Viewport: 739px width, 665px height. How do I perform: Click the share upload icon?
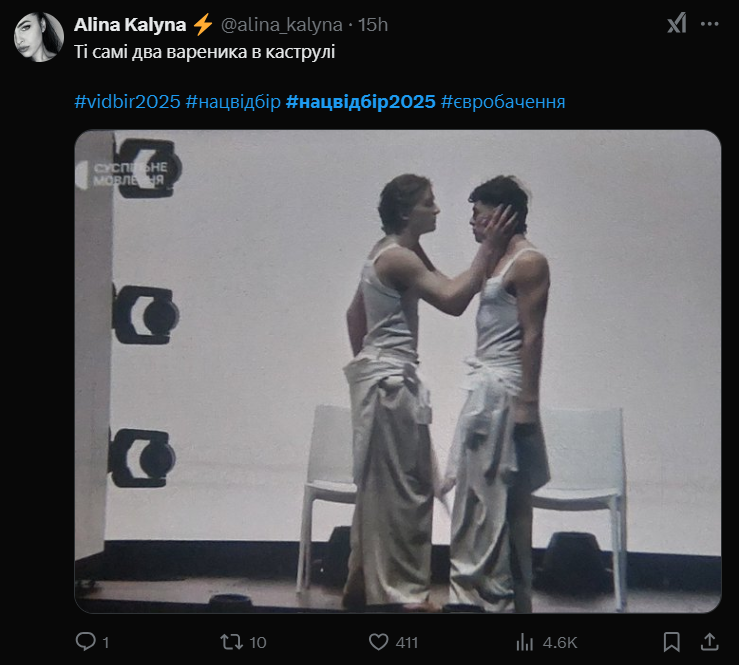click(x=710, y=642)
